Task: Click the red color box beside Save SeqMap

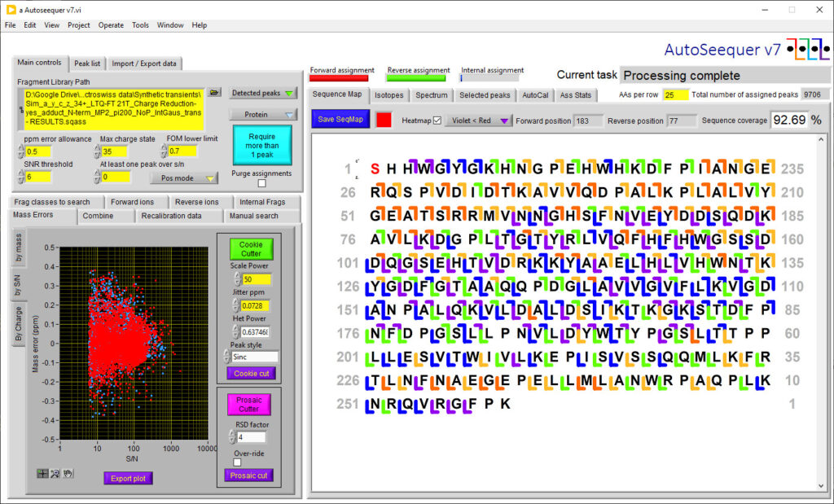Action: point(384,120)
